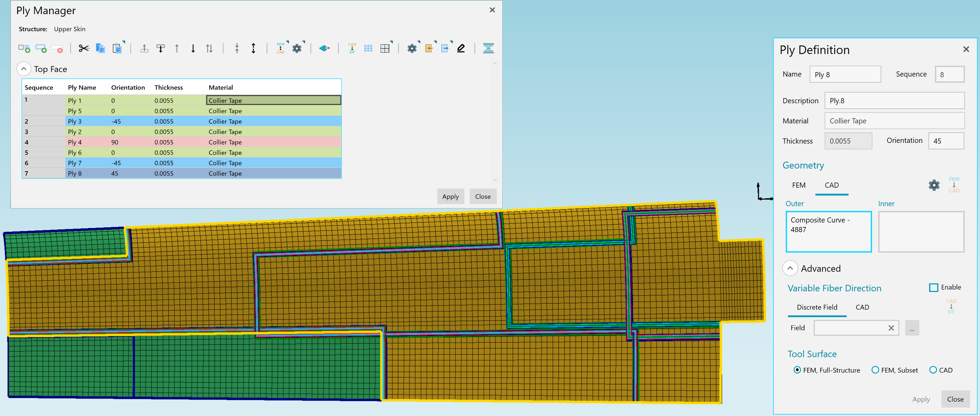
Task: Click the gear icon in Ply Definition Geometry
Action: click(934, 185)
